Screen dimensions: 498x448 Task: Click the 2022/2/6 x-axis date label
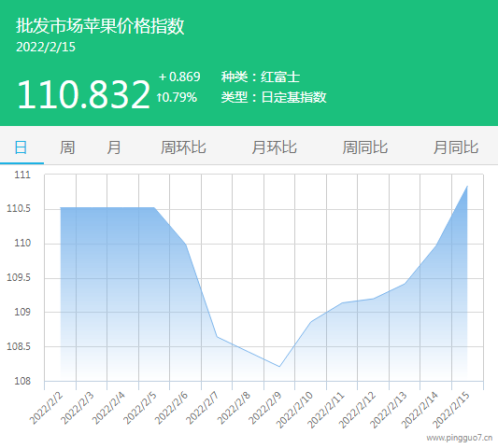coord(172,408)
